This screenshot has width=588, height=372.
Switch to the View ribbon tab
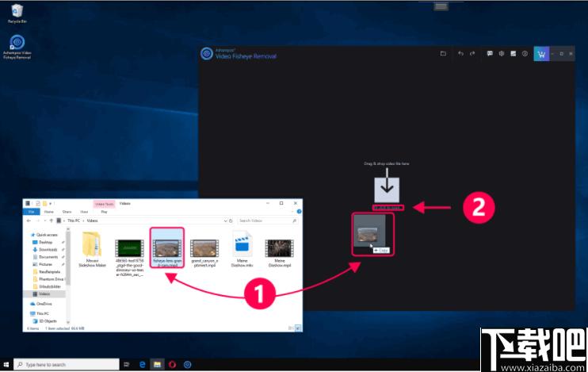pyautogui.click(x=84, y=212)
